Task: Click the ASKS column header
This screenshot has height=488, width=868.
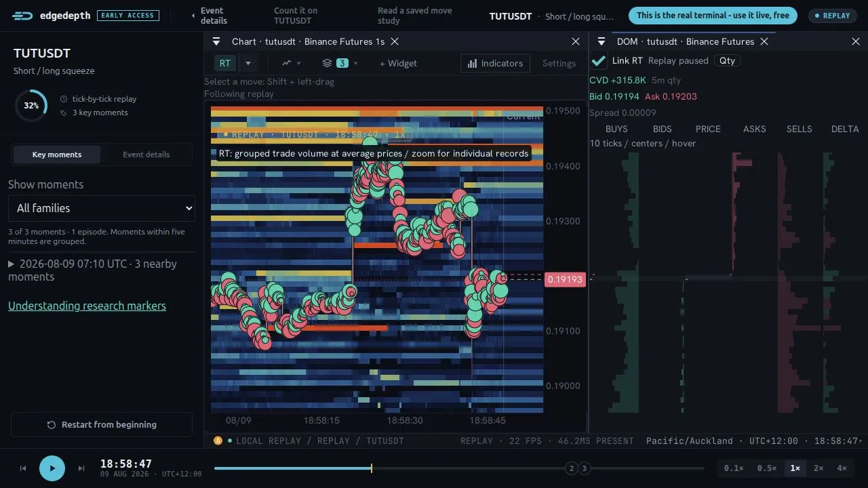Action: click(x=755, y=129)
